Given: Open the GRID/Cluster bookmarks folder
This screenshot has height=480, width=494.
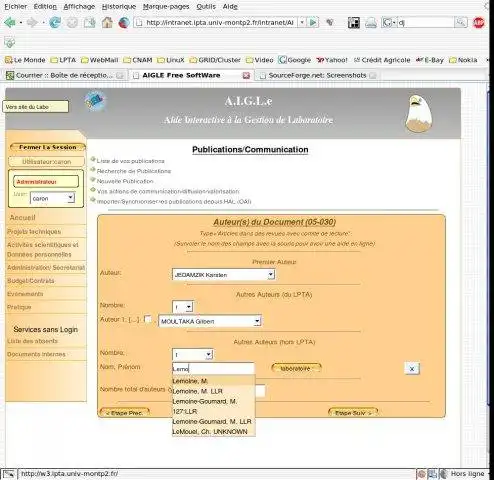Looking at the screenshot, I should click(x=215, y=60).
